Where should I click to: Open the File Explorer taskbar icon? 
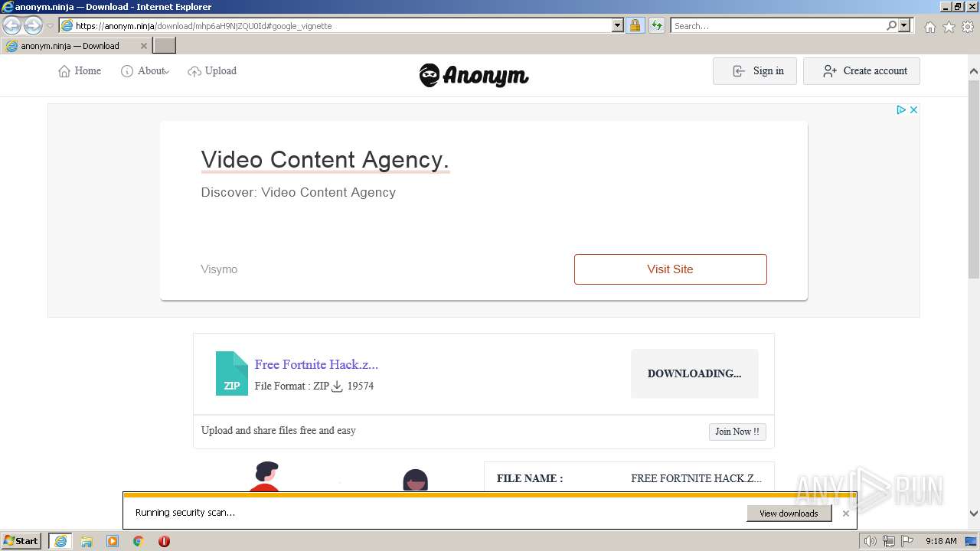[x=87, y=541]
